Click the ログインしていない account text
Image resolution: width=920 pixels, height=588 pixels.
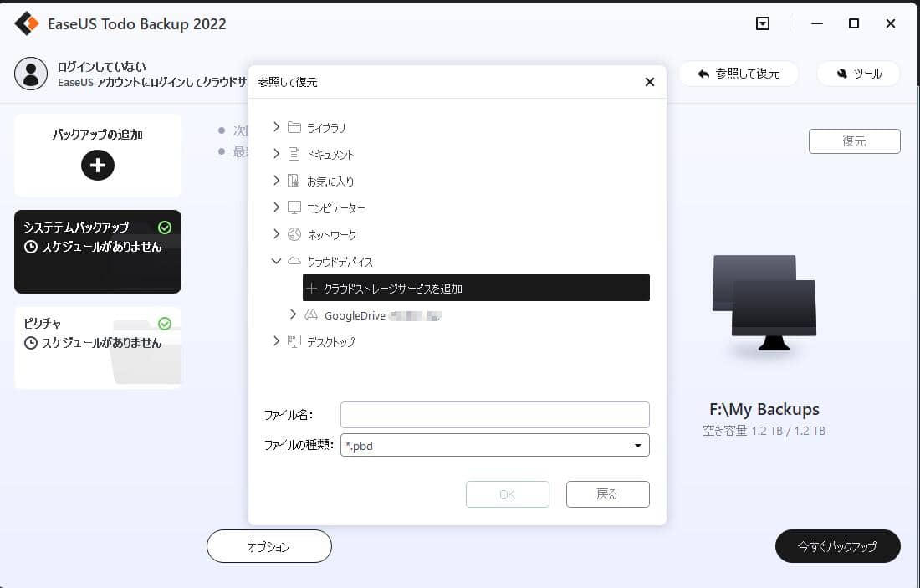pos(101,66)
